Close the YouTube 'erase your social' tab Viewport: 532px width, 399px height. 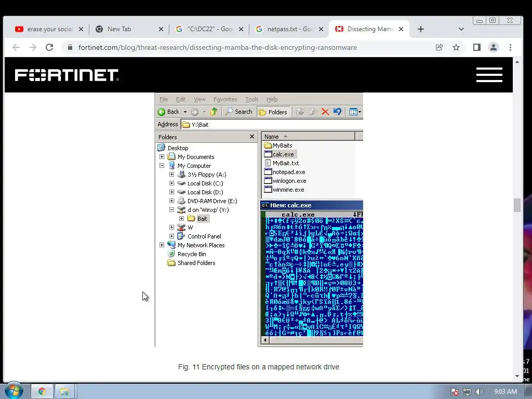pyautogui.click(x=81, y=29)
